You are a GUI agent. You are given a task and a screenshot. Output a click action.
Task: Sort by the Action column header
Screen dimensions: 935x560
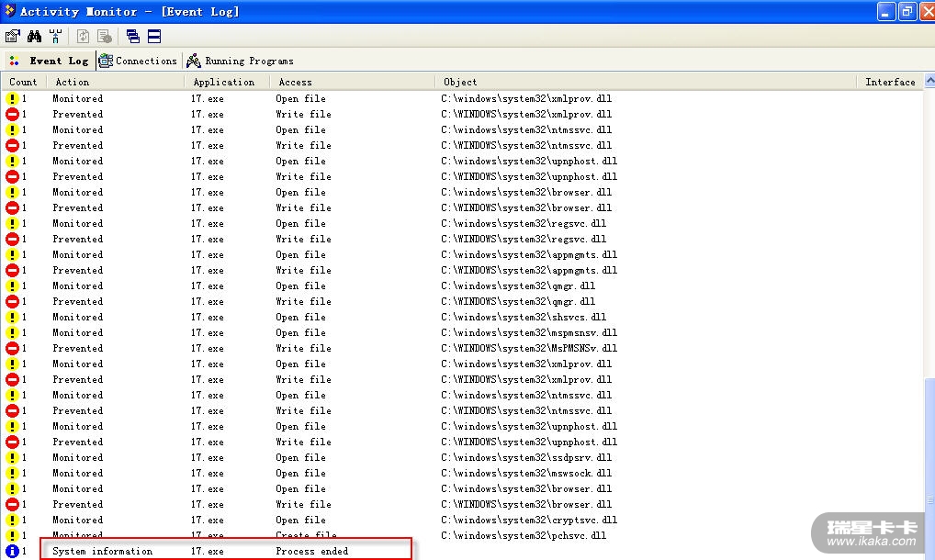[115, 83]
